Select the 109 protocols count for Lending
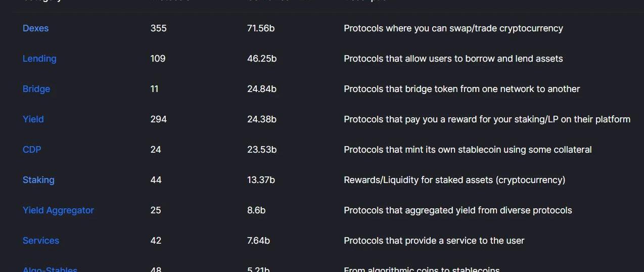The width and height of the screenshot is (644, 272). pos(158,59)
